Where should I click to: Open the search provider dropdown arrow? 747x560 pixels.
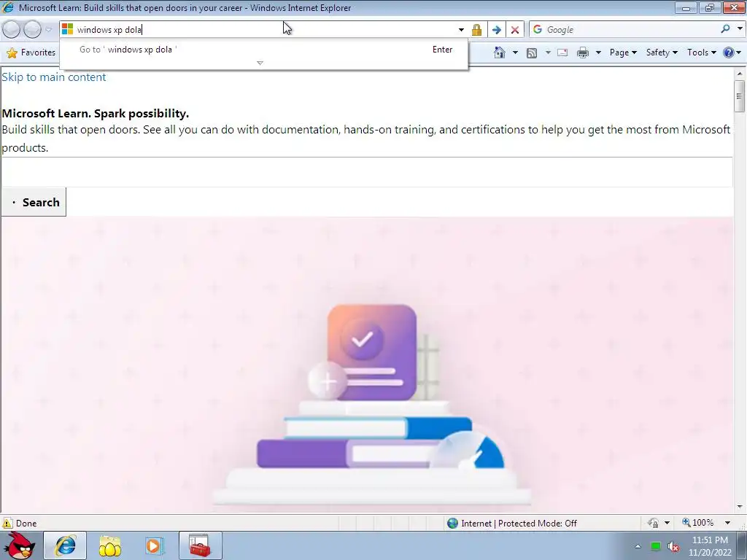point(740,29)
